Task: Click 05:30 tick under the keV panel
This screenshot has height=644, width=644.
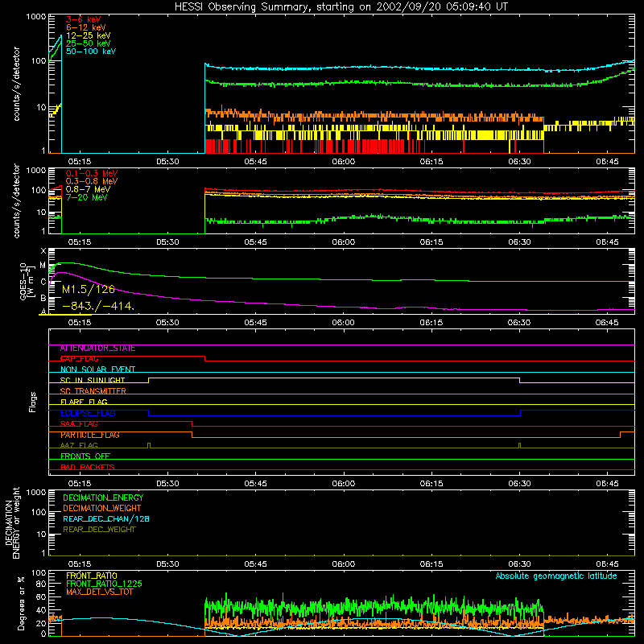Action: pyautogui.click(x=167, y=162)
